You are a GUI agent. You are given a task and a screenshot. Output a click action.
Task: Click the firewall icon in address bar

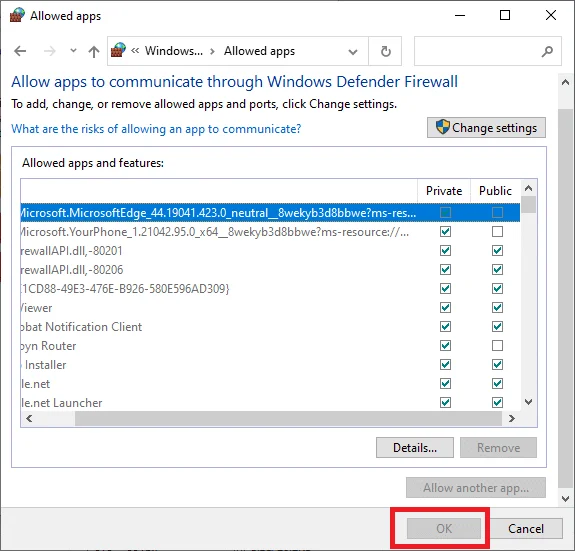point(118,50)
